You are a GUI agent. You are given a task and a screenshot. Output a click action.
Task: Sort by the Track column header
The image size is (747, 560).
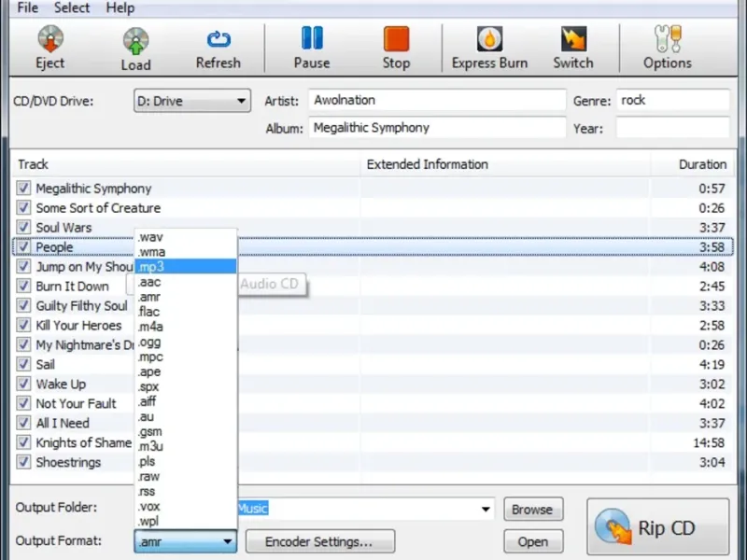186,164
